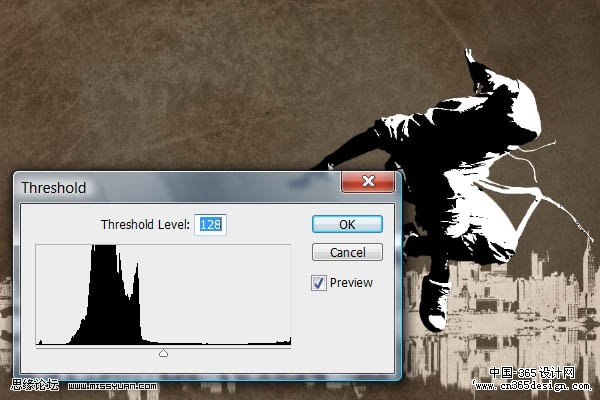The height and width of the screenshot is (400, 600).
Task: Cancel the Threshold dialog
Action: (x=347, y=252)
